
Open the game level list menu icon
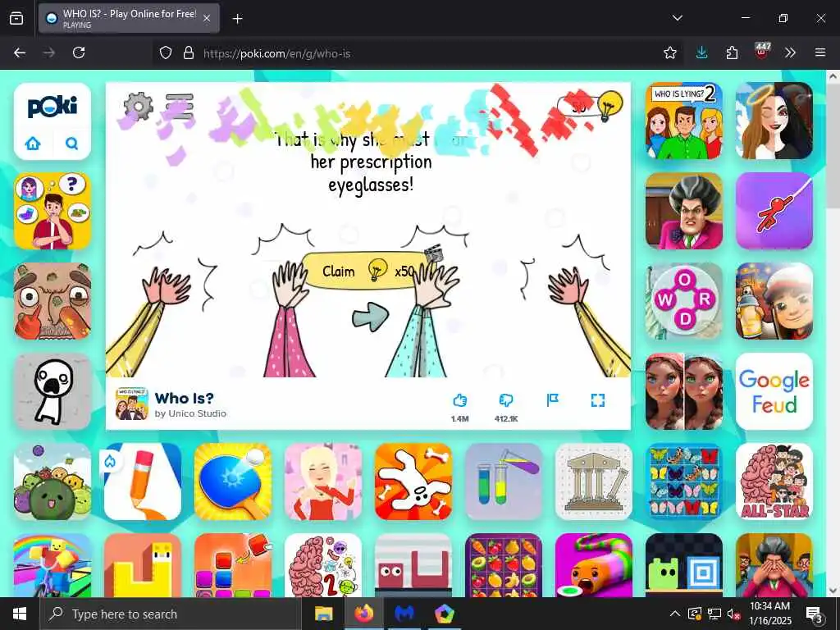pyautogui.click(x=180, y=106)
